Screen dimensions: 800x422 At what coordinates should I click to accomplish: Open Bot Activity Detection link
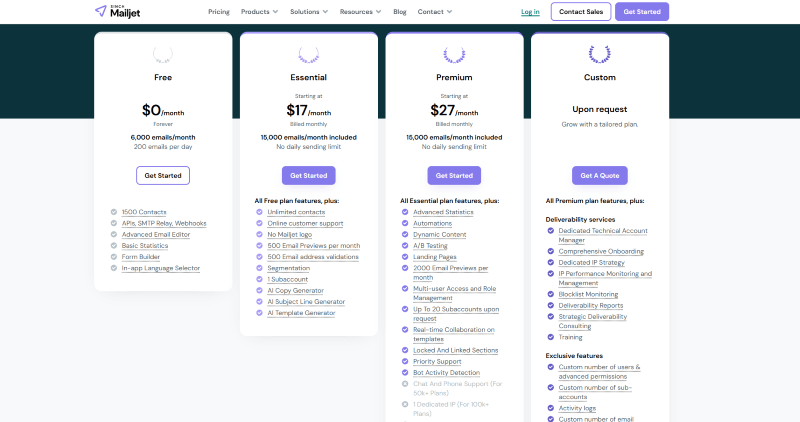point(446,373)
